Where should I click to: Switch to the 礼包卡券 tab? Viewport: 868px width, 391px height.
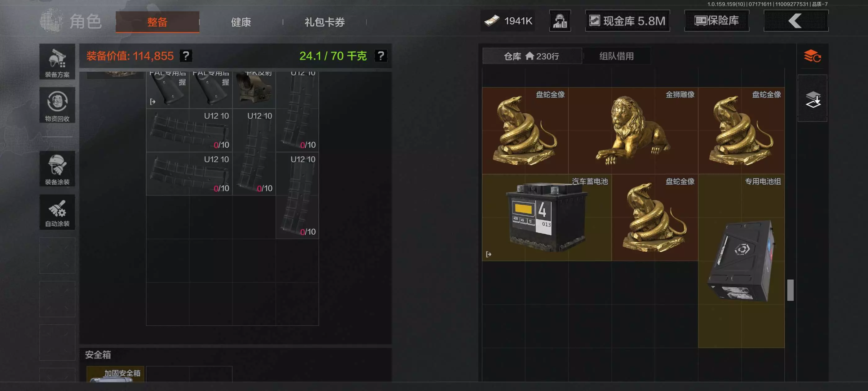click(x=325, y=22)
